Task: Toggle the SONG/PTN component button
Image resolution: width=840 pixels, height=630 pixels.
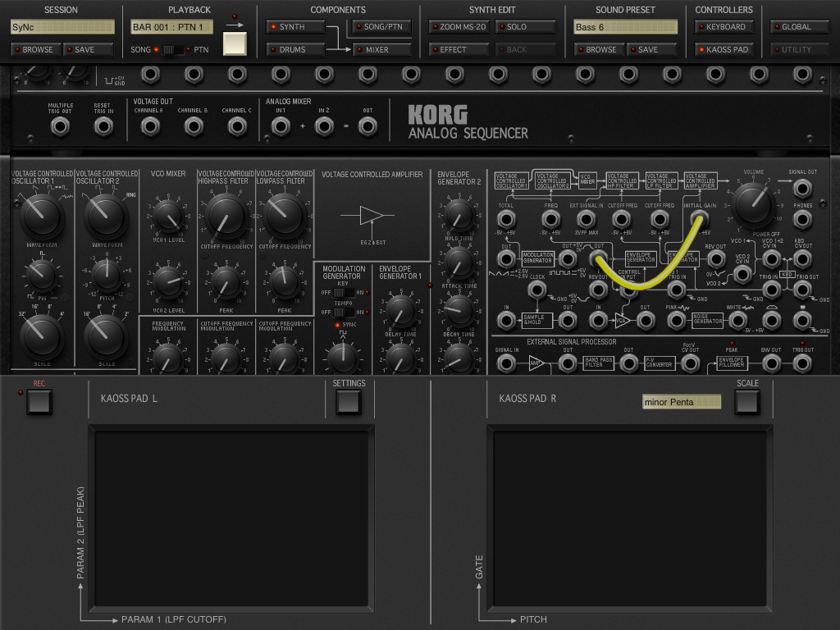Action: 381,27
